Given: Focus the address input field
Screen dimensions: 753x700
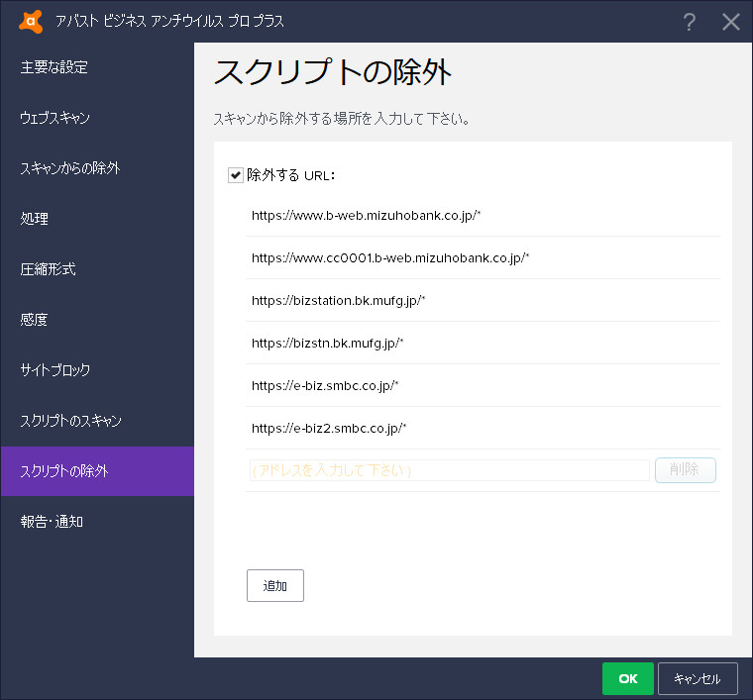Looking at the screenshot, I should point(450,470).
